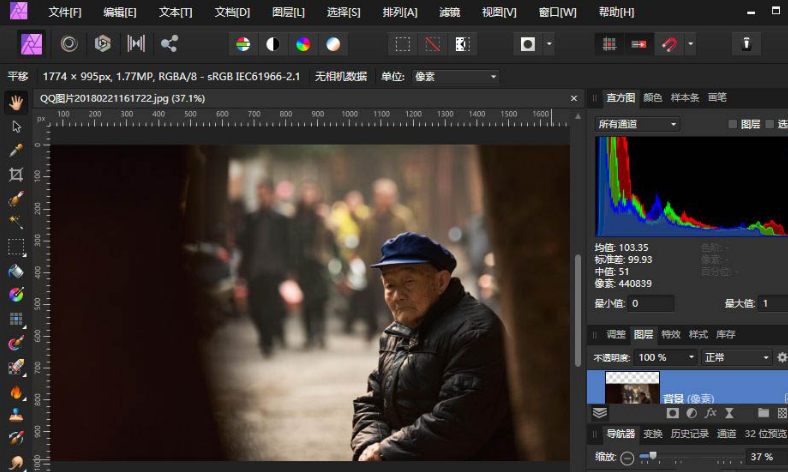Switch to the Liquify persona icon
Screen dimensions: 788x472
(x=69, y=44)
